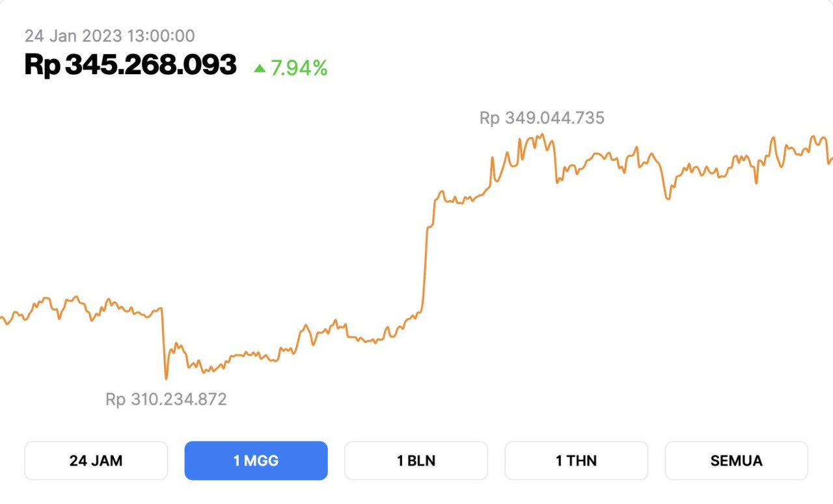Click the chart's highest peak point
This screenshot has width=833, height=504.
tap(541, 134)
